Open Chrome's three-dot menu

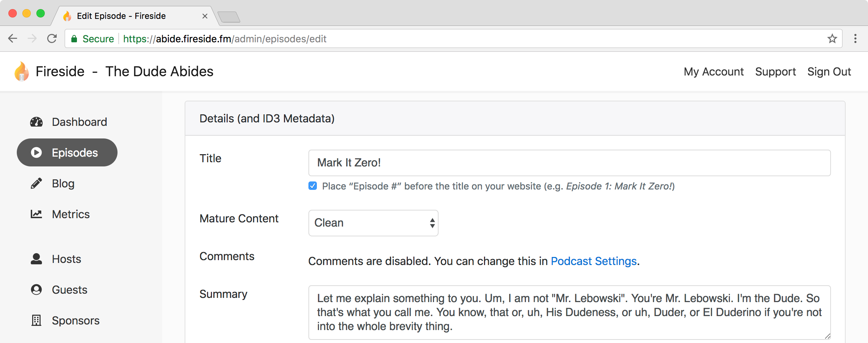(x=855, y=39)
